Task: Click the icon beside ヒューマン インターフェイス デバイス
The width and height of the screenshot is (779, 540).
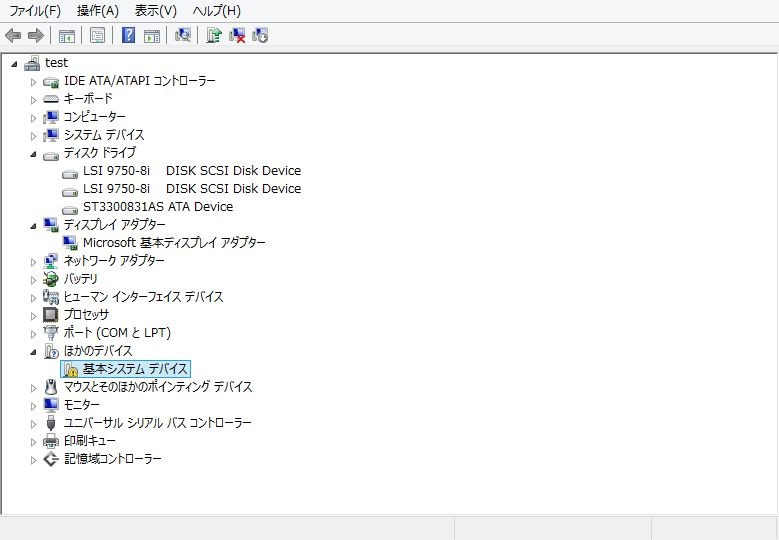Action: [51, 297]
